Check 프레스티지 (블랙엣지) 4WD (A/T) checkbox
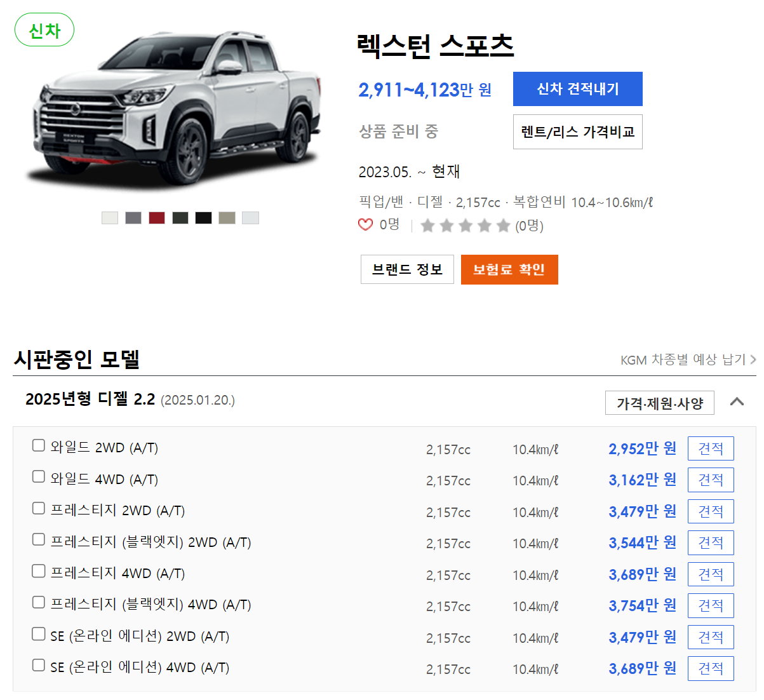The image size is (764, 700). [39, 602]
